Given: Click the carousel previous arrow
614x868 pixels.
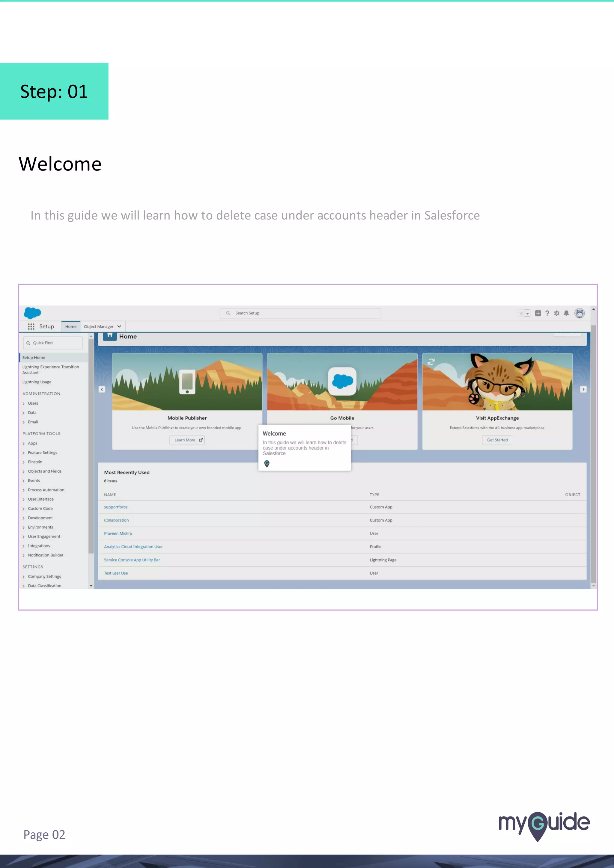Looking at the screenshot, I should [x=102, y=389].
